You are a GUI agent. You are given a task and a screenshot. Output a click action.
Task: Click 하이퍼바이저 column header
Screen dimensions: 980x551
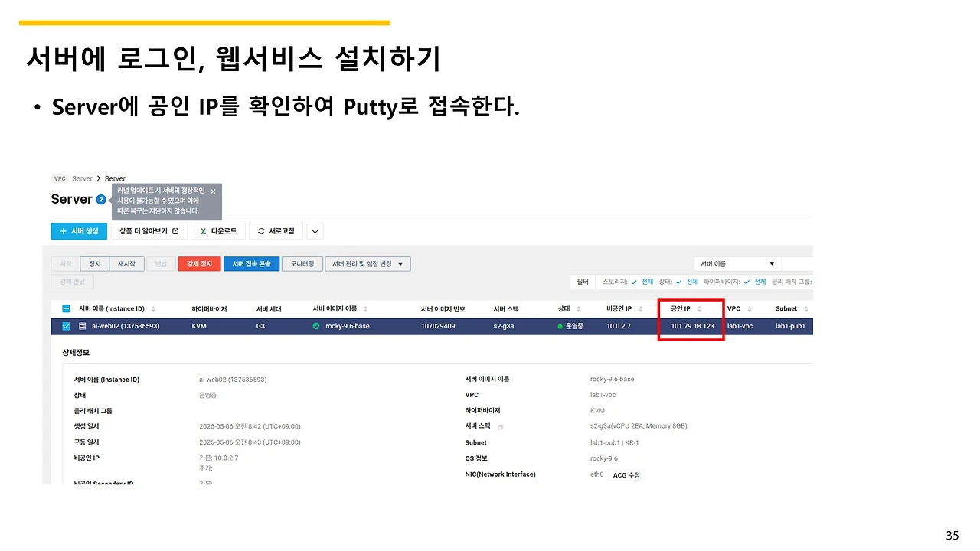tap(209, 309)
